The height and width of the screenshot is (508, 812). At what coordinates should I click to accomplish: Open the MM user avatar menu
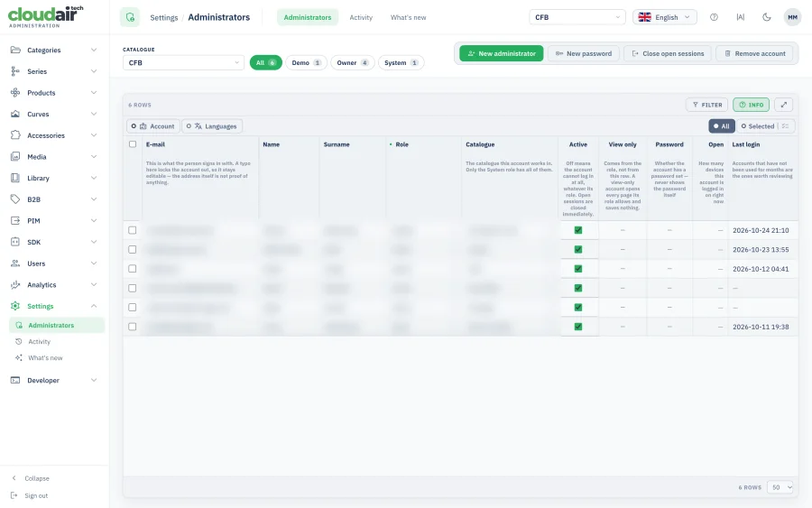pyautogui.click(x=792, y=17)
